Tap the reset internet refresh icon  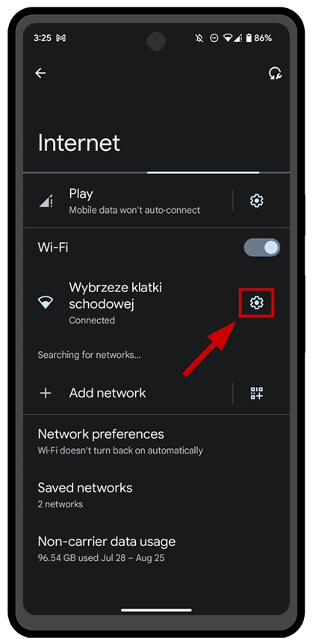click(x=275, y=73)
